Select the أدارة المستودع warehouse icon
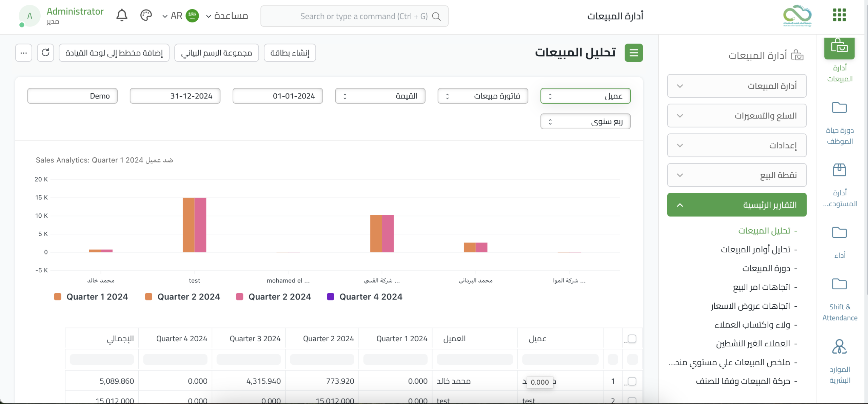 point(840,170)
